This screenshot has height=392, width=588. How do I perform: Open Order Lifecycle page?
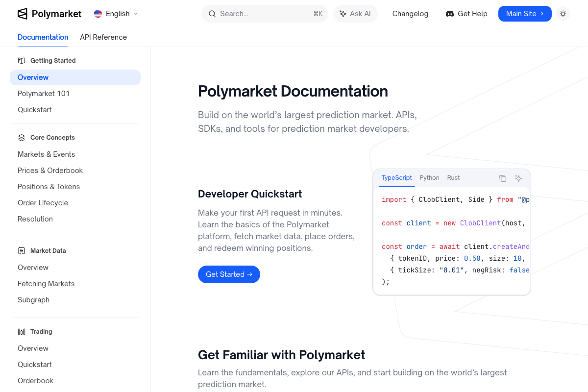tap(75, 203)
